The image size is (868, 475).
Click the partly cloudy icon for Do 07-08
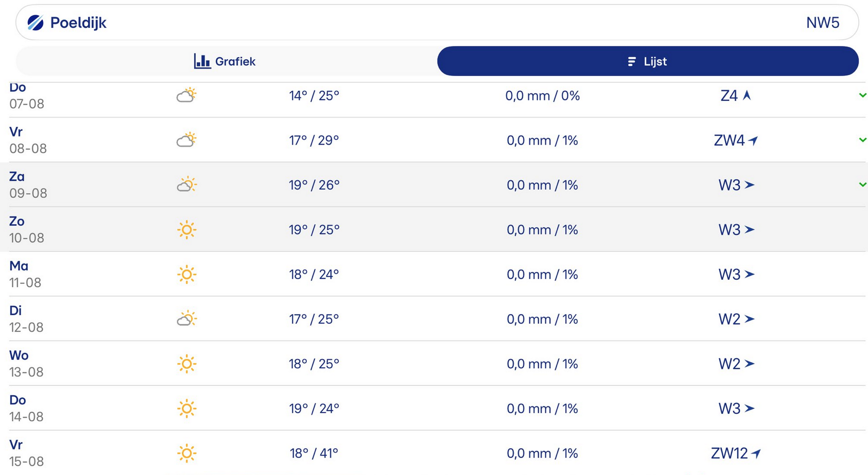tap(186, 95)
